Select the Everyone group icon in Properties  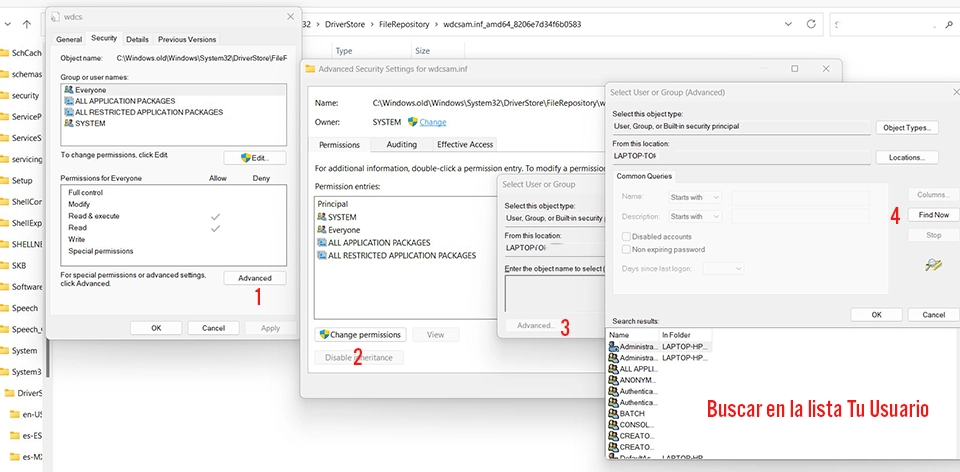[x=68, y=90]
